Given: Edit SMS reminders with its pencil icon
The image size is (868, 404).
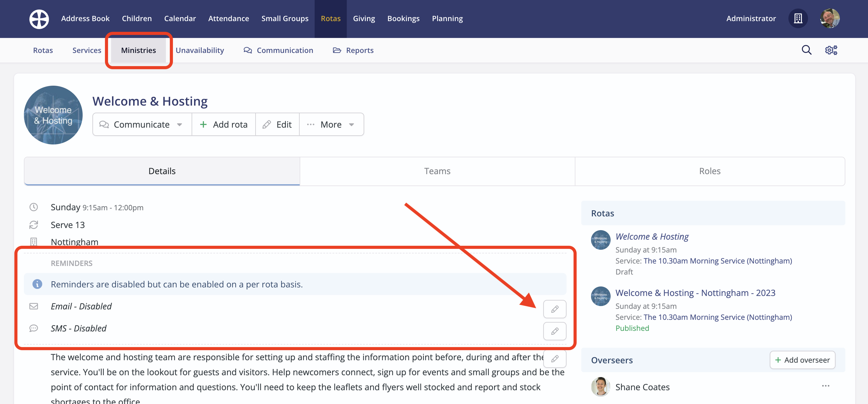Looking at the screenshot, I should [x=555, y=331].
